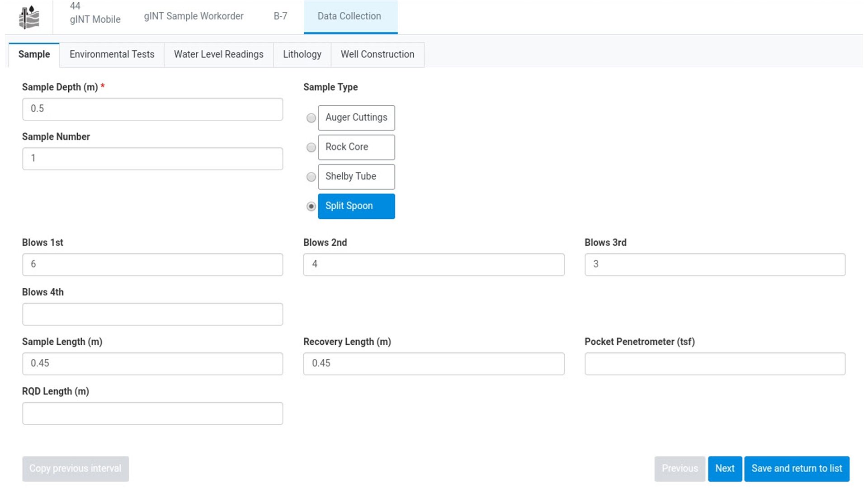The height and width of the screenshot is (488, 868).
Task: Navigate to B-7 borehole breadcrumb
Action: [280, 16]
